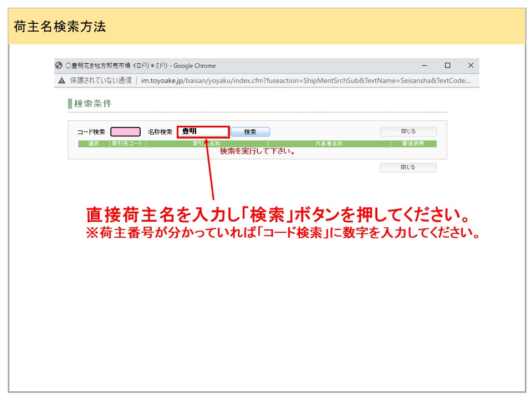Close the Chrome popup window
Screen dimensions: 532x399
470,65
